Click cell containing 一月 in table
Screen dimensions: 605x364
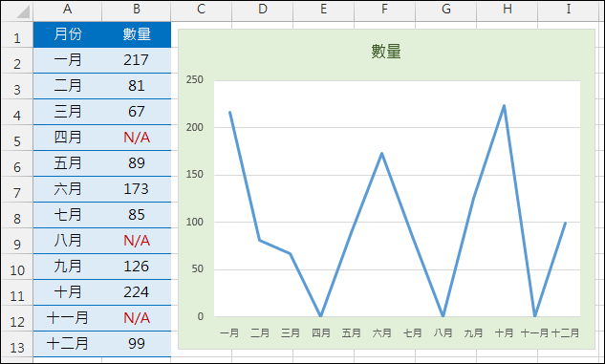point(68,60)
